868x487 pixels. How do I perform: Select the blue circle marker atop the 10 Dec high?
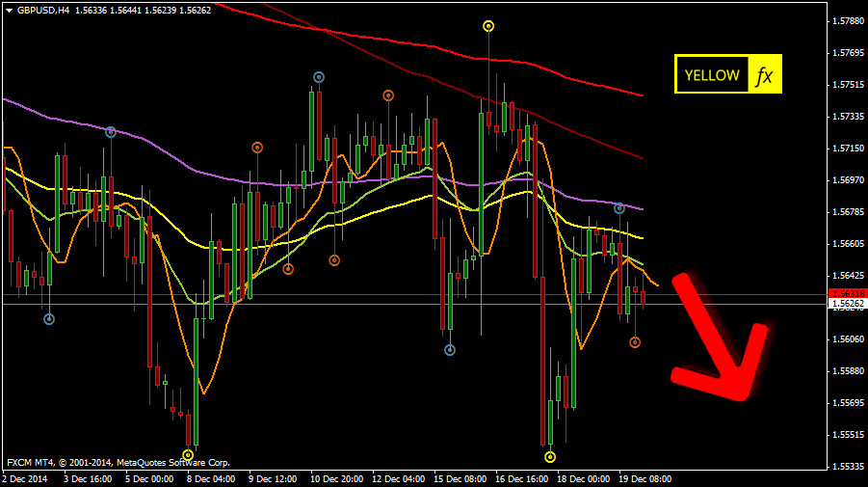(319, 77)
